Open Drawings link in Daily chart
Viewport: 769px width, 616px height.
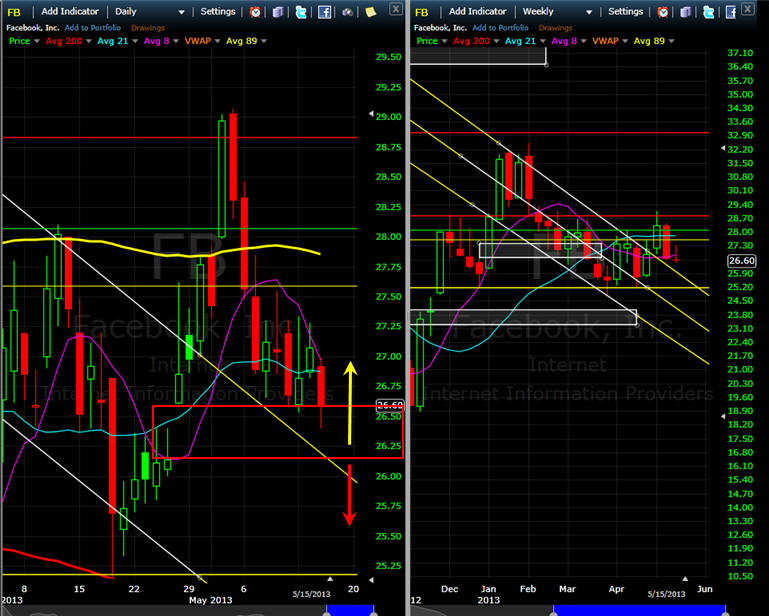(148, 28)
